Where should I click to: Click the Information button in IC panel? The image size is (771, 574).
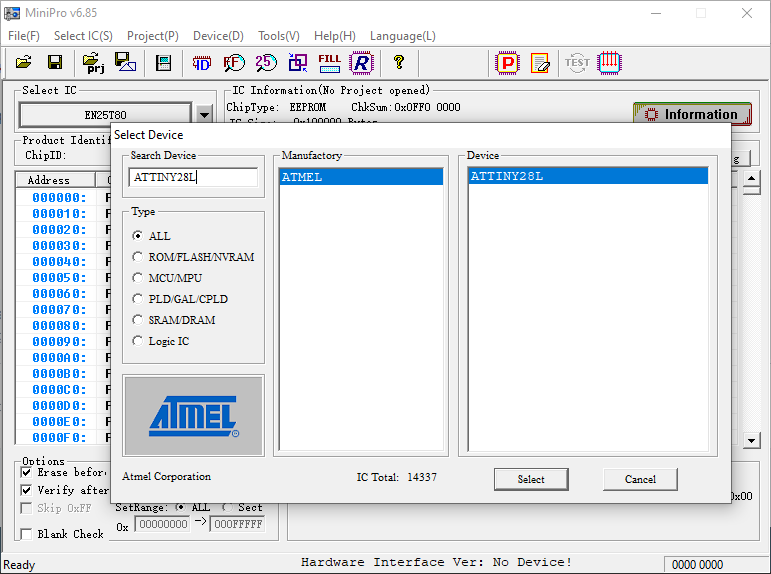692,114
